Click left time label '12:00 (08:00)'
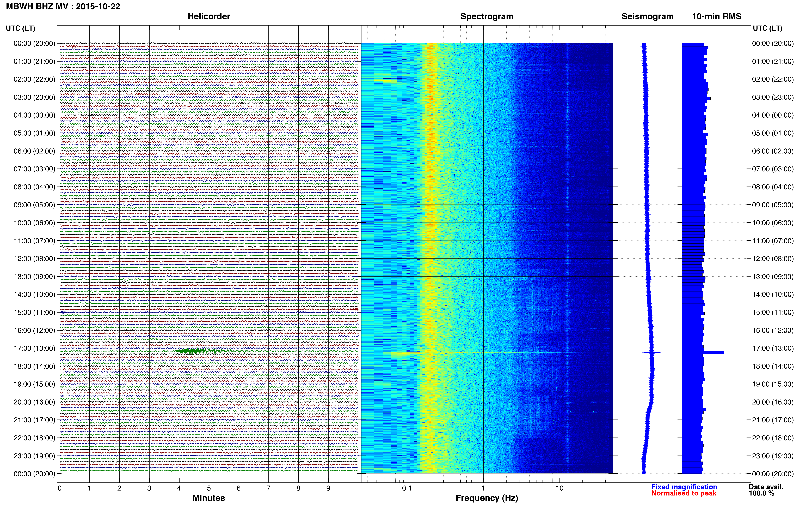 34,259
